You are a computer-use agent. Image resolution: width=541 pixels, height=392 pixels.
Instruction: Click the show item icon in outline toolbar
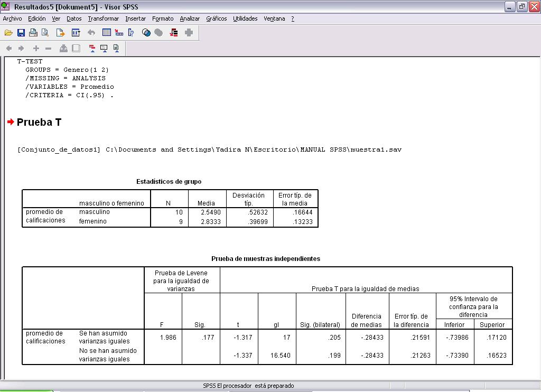[63, 48]
